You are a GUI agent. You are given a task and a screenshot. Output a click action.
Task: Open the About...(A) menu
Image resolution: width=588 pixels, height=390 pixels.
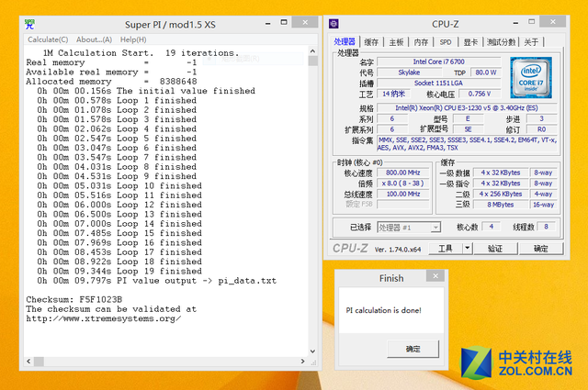click(x=94, y=39)
